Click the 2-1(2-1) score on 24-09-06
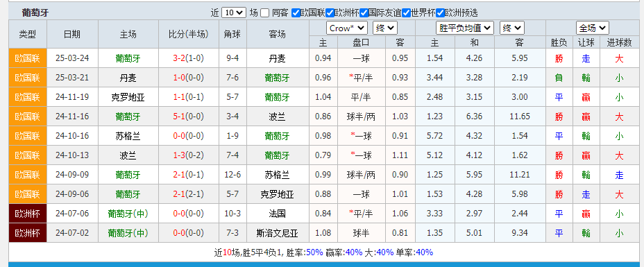This screenshot has height=267, width=644. pyautogui.click(x=189, y=194)
